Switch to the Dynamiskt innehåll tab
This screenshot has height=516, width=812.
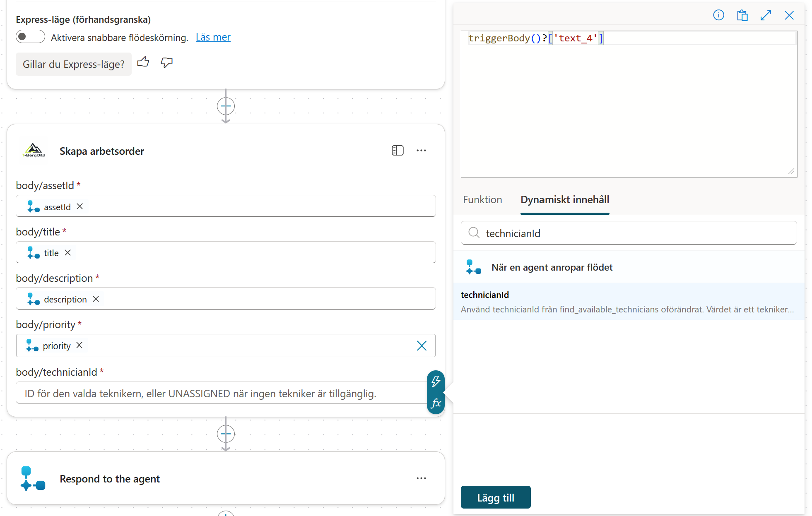point(565,200)
